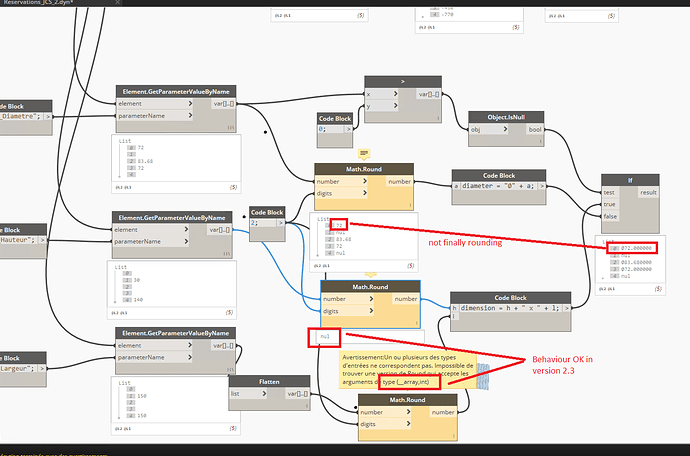The image size is (690, 456).
Task: Click the {5} item count in the _Diametre preview bubble
Action: (x=233, y=187)
